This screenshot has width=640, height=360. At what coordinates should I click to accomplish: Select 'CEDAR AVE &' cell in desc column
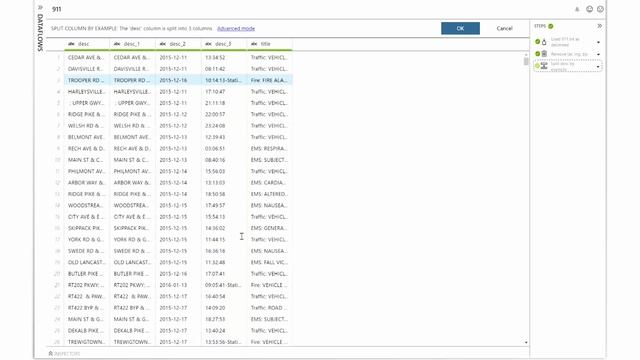click(87, 58)
